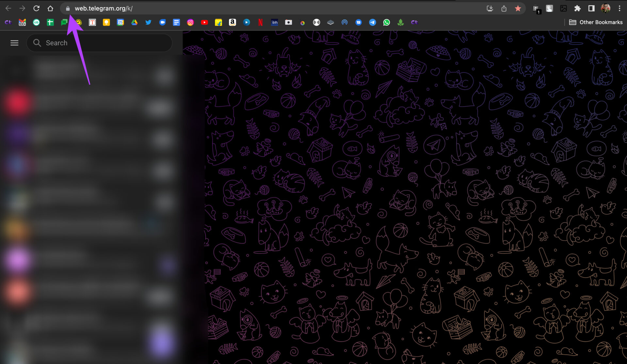Open the Extensions puzzle piece menu
This screenshot has width=627, height=364.
coord(577,8)
